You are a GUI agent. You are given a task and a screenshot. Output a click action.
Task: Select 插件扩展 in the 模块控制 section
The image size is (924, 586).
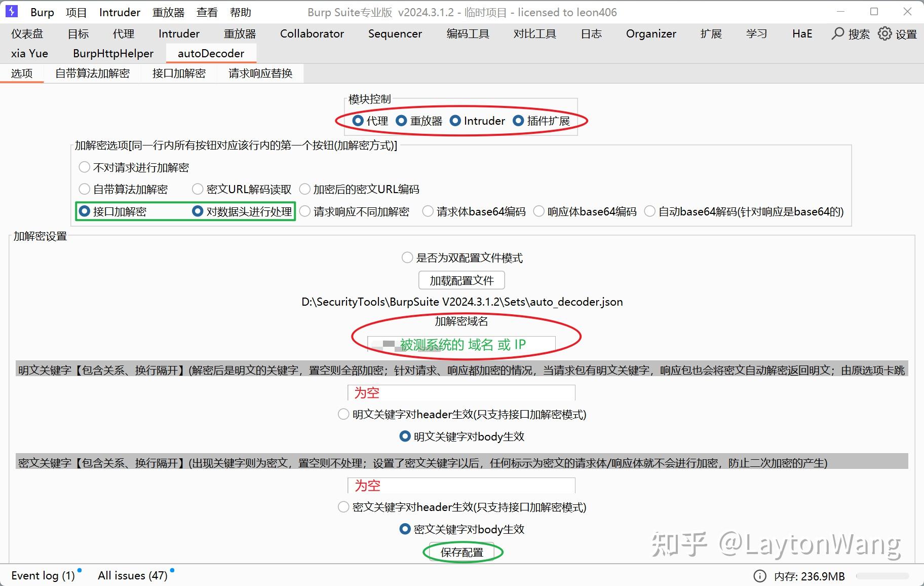(518, 121)
